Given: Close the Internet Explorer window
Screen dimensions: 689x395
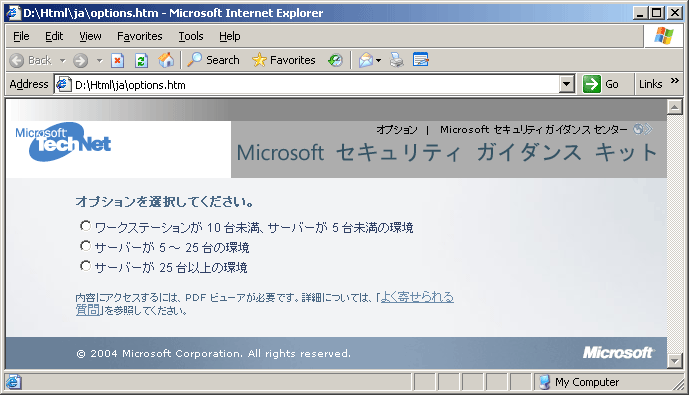Looking at the screenshot, I should click(x=674, y=13).
